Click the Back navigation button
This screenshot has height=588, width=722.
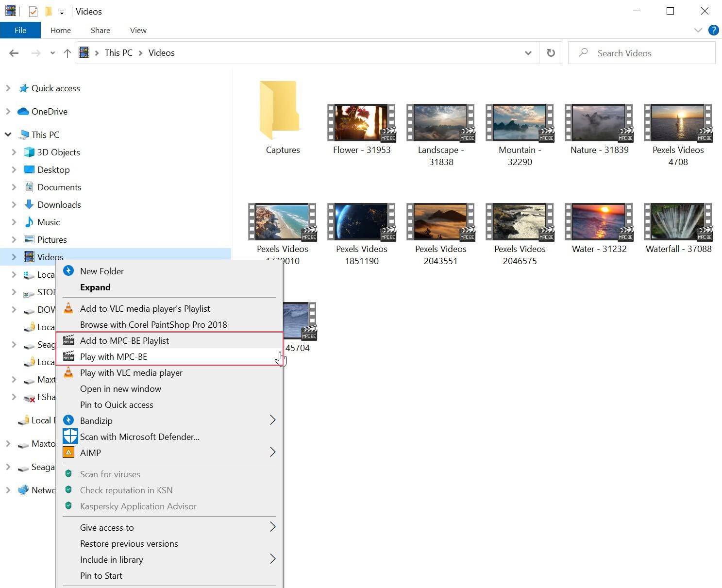[x=14, y=53]
